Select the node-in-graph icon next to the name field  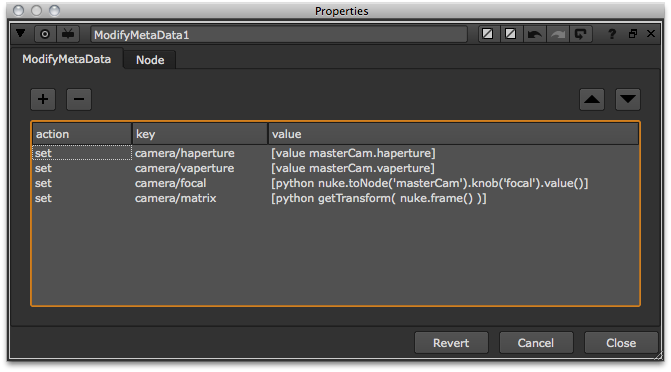(x=68, y=34)
